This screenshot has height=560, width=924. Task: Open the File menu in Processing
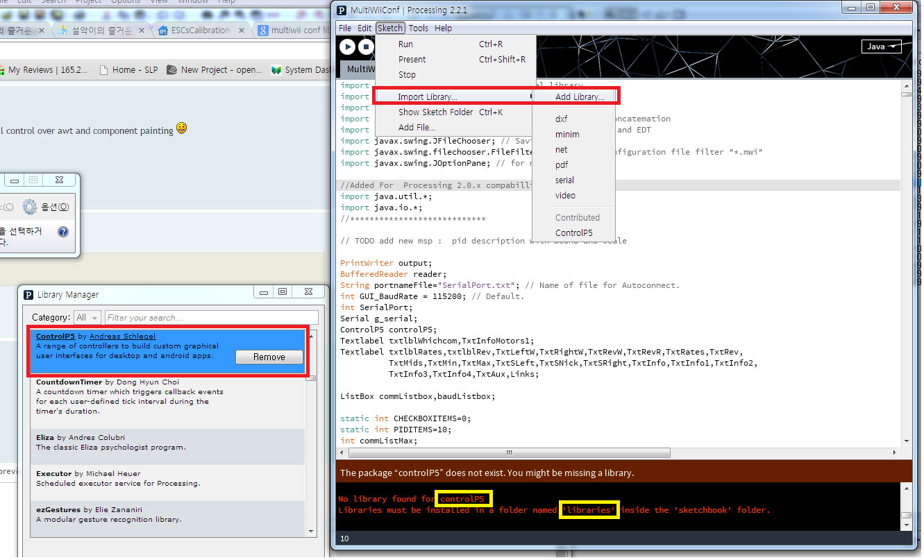coord(345,28)
